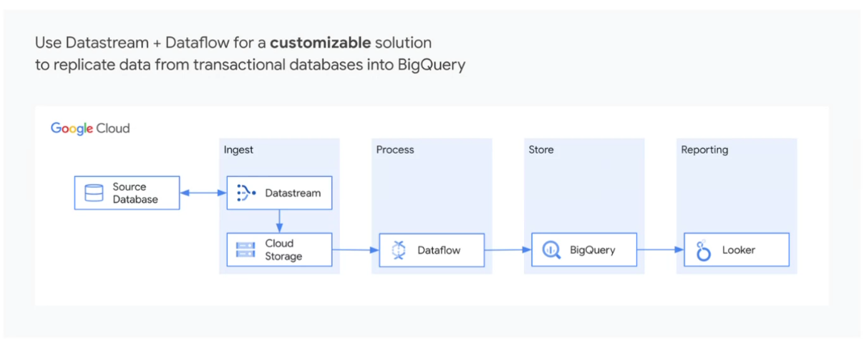Click the arrow between Datastream and Cloud Storage
Screen dimensions: 868x350
pyautogui.click(x=279, y=221)
